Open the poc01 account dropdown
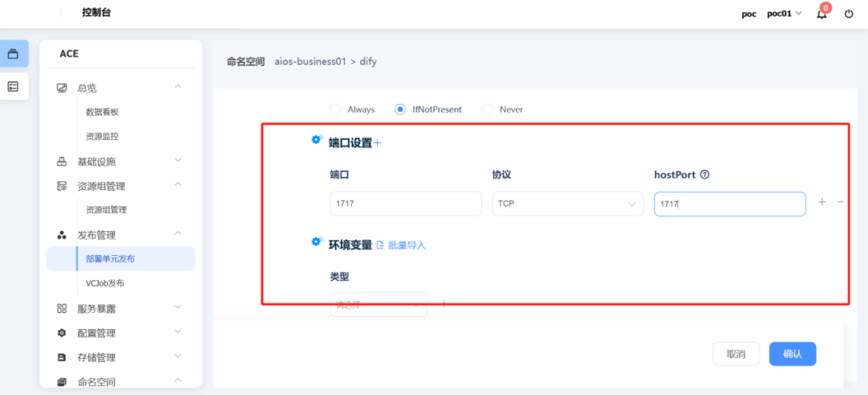 click(784, 14)
